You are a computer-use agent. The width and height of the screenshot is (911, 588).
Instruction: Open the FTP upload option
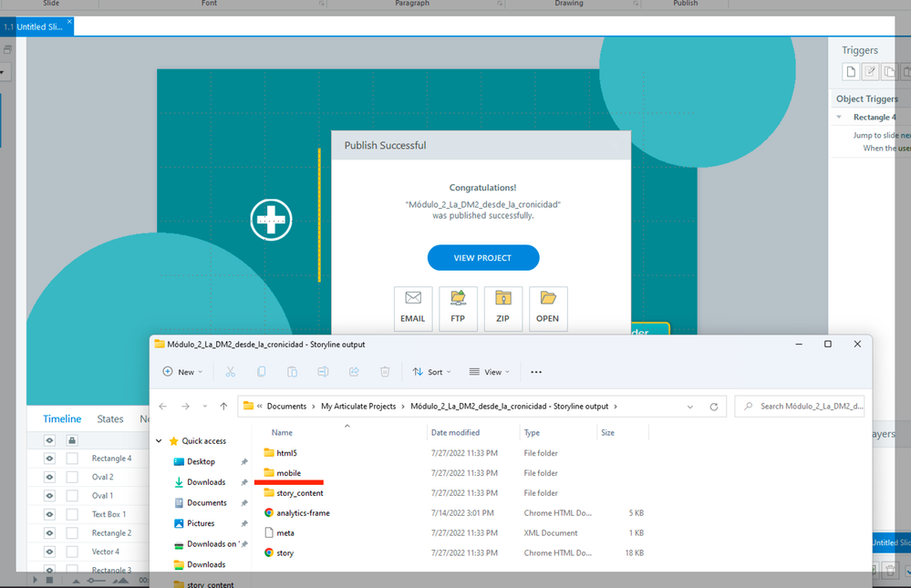pos(458,308)
